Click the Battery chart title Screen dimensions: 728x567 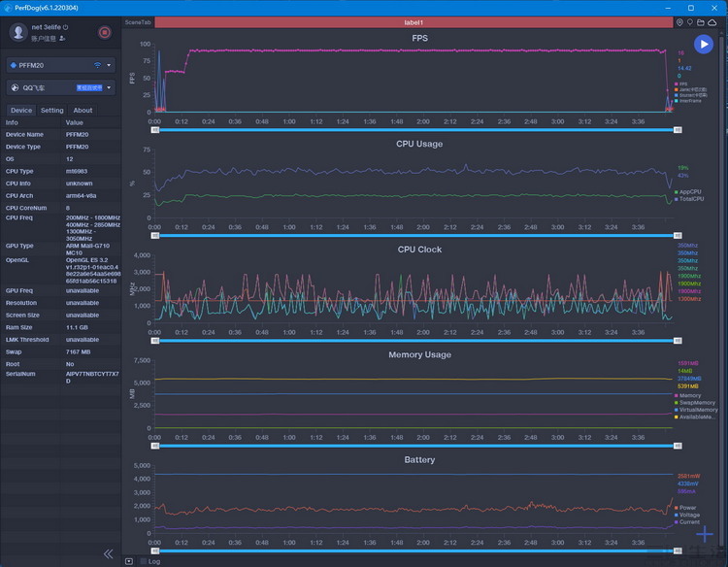pyautogui.click(x=419, y=460)
